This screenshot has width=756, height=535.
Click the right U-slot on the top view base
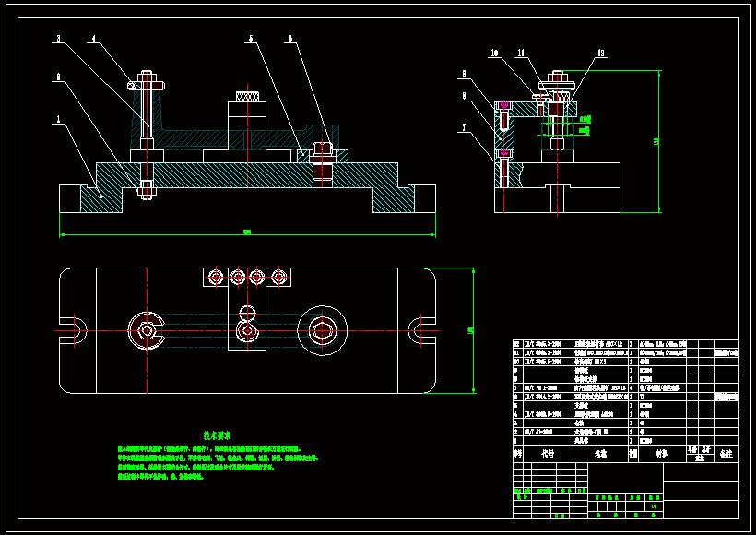coord(420,329)
